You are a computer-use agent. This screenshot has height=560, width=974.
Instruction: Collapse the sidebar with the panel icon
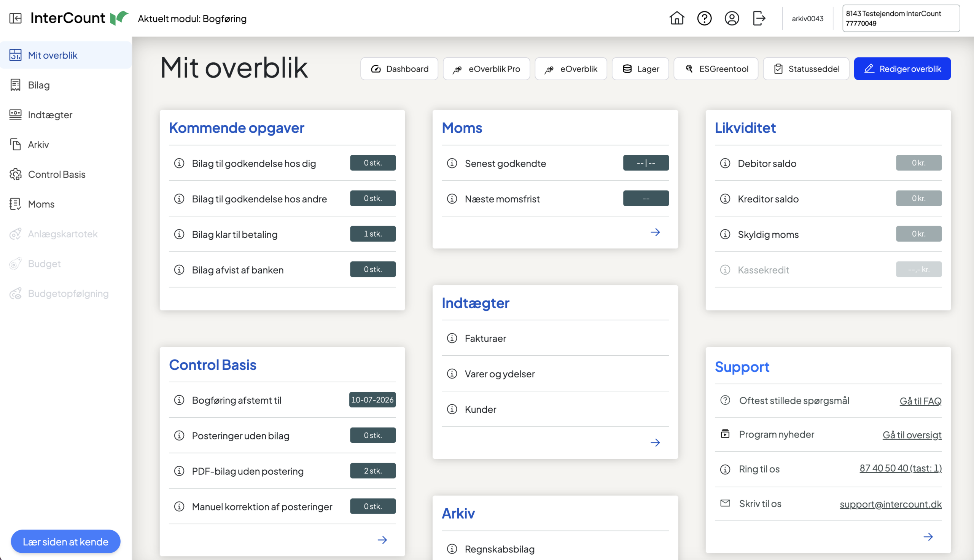[15, 18]
